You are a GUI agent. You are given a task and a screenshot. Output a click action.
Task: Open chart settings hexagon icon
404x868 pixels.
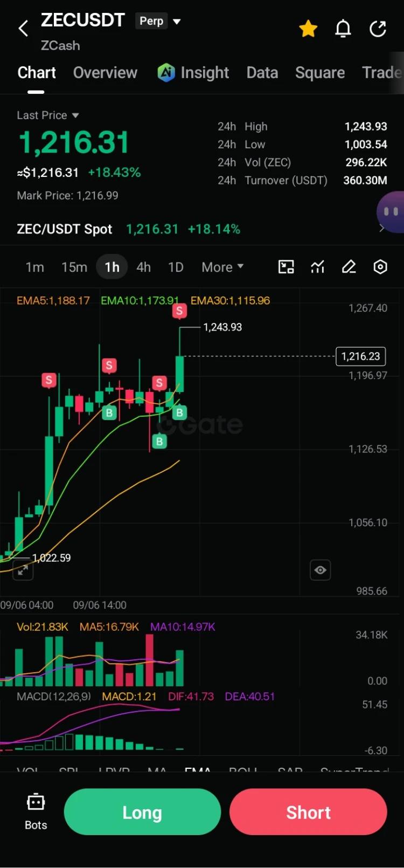380,267
